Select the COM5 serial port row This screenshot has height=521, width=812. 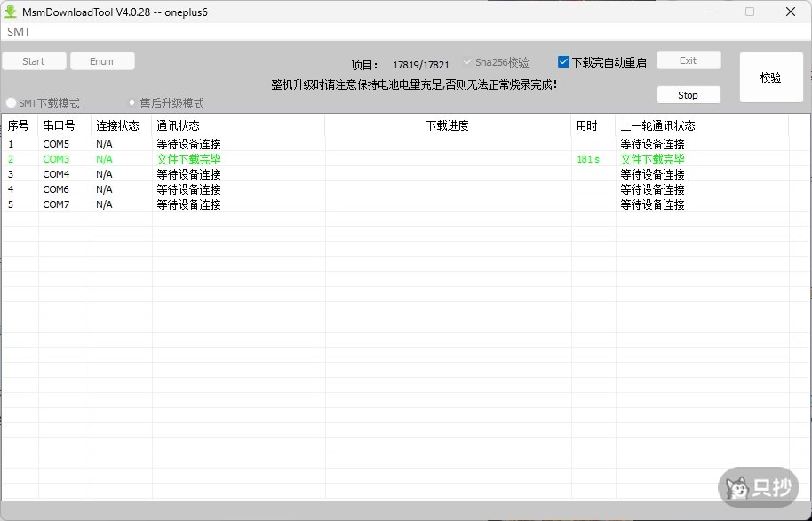point(56,143)
